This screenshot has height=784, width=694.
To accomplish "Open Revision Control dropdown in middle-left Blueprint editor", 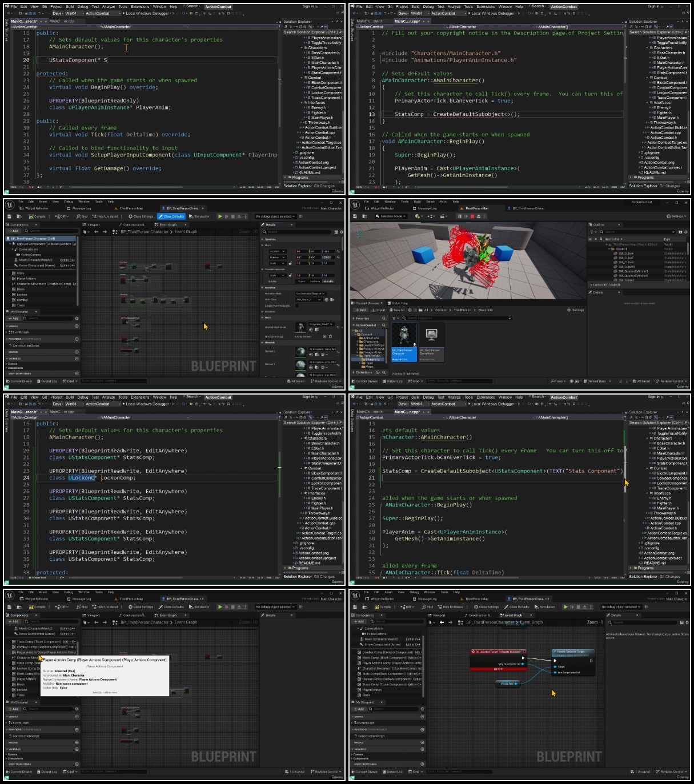I will [x=326, y=381].
